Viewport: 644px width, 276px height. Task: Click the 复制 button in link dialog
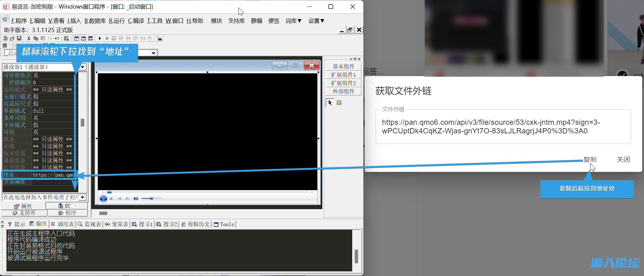(x=590, y=160)
